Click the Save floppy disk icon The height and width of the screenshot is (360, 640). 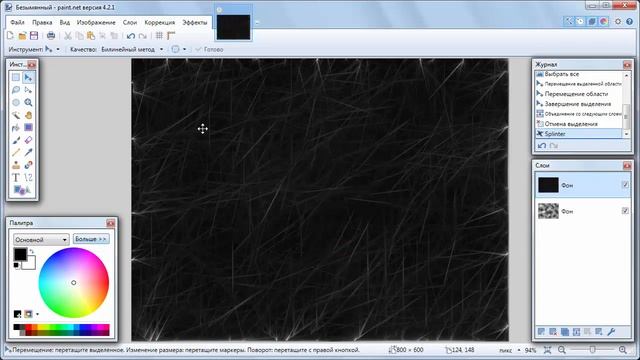[x=34, y=36]
